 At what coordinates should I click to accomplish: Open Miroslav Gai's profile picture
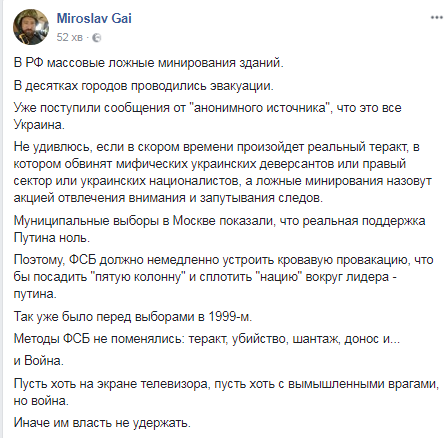[31, 27]
